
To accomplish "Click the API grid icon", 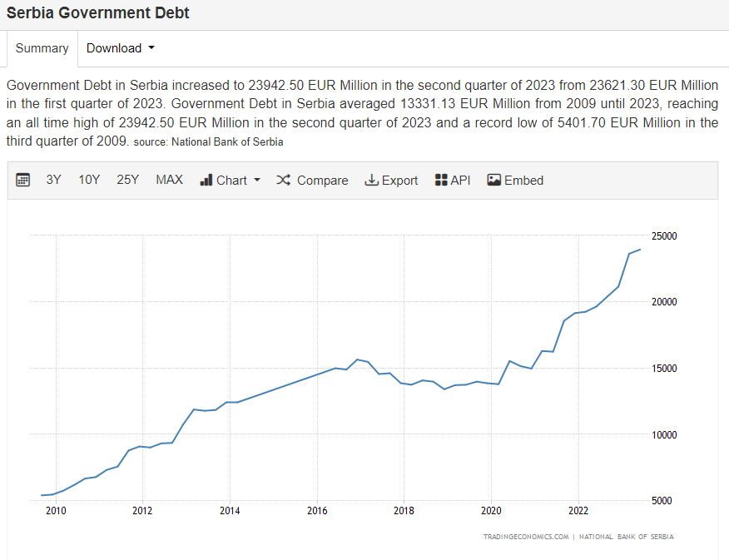I will coord(441,181).
